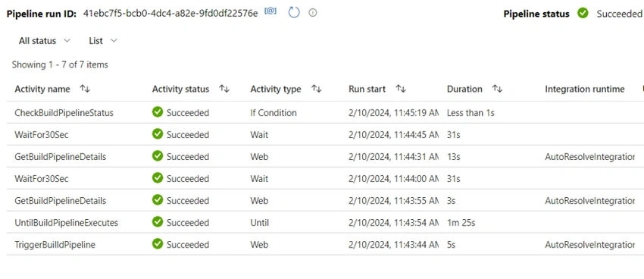Click success icon for TriggerBuilldPipeline row
This screenshot has width=644, height=279.
(x=158, y=243)
